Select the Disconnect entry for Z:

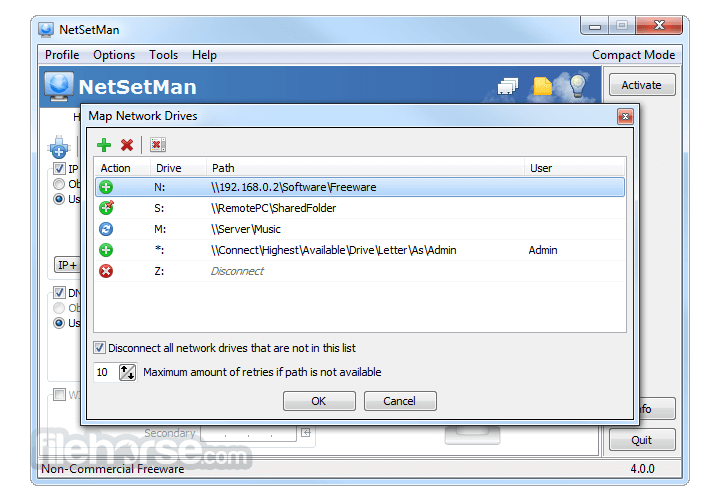[x=237, y=271]
